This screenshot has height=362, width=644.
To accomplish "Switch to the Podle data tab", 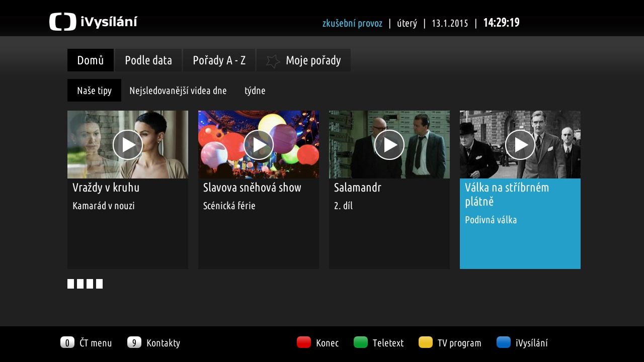I will pyautogui.click(x=148, y=60).
